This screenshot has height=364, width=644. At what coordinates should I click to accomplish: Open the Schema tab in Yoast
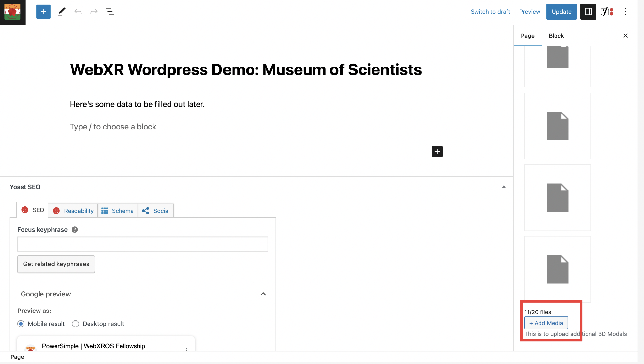118,211
